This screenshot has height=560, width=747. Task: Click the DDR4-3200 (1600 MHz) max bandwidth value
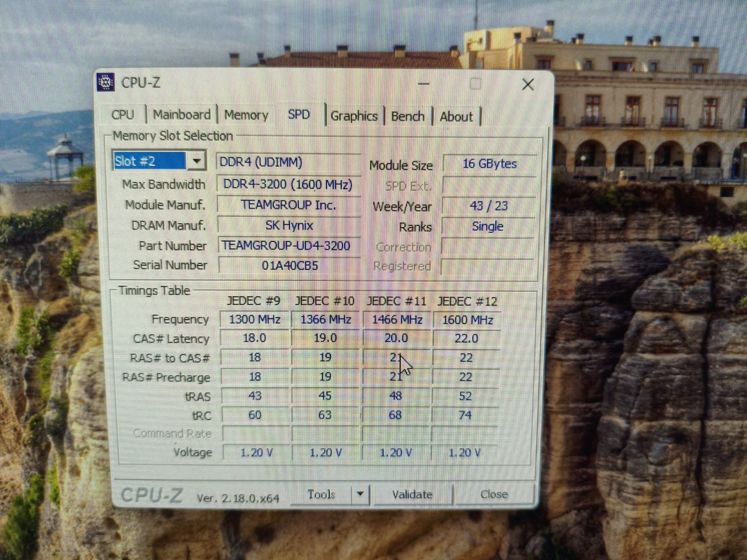coord(289,184)
